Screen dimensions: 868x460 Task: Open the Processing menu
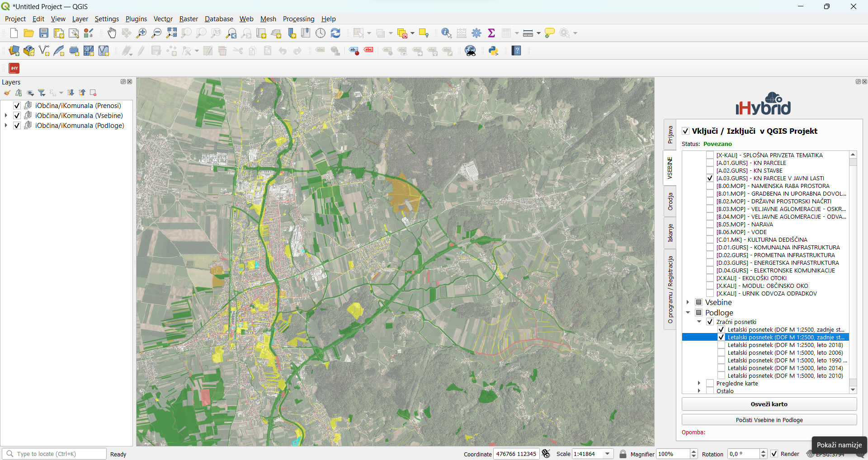click(298, 19)
